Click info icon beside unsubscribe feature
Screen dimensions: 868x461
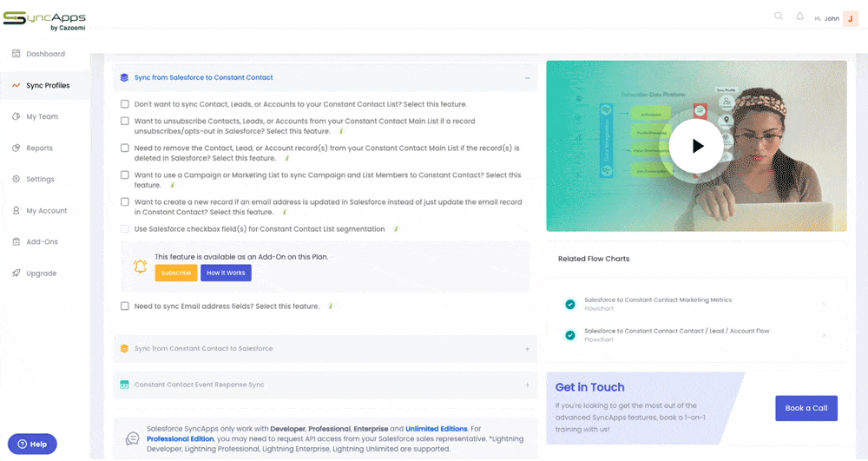point(341,131)
